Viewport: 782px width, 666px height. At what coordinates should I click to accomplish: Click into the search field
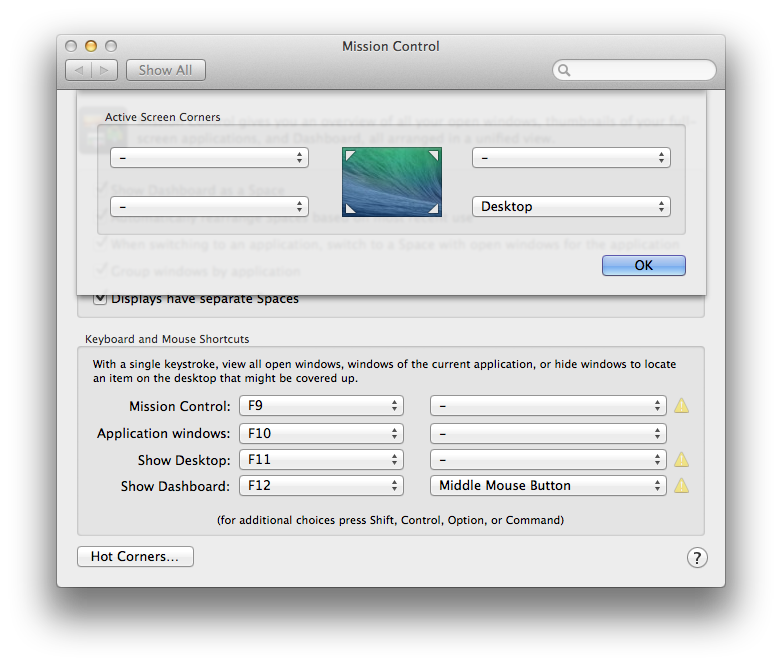pyautogui.click(x=642, y=70)
